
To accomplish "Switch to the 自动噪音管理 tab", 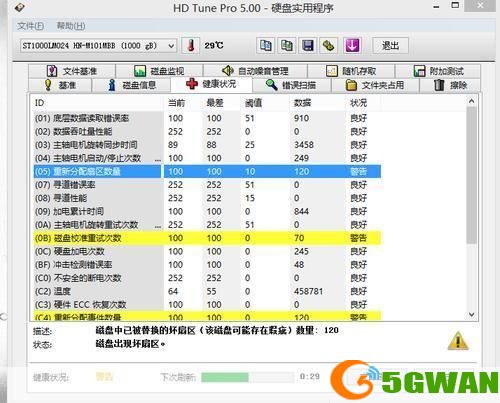I will click(255, 71).
